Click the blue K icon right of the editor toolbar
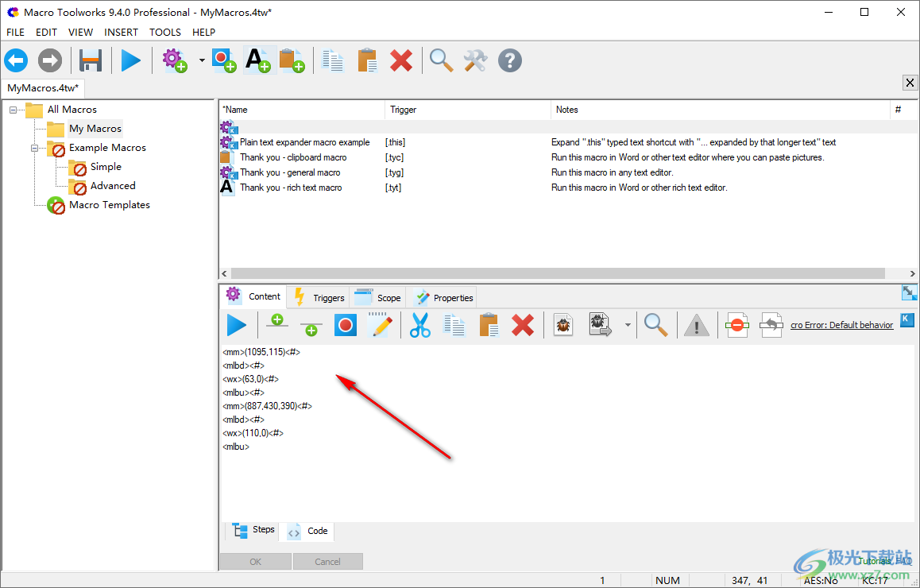 907,319
